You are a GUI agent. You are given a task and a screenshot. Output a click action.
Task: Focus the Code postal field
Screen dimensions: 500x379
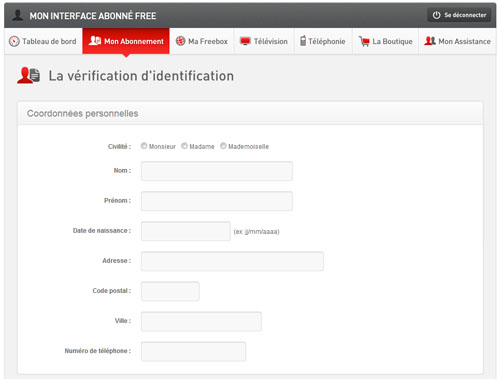170,291
